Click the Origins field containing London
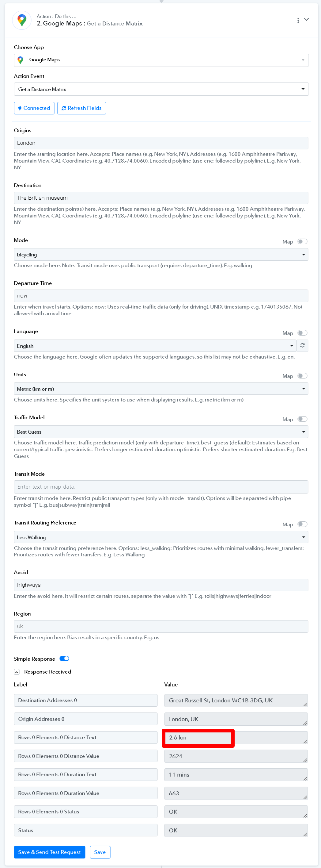The height and width of the screenshot is (868, 321). [x=161, y=143]
